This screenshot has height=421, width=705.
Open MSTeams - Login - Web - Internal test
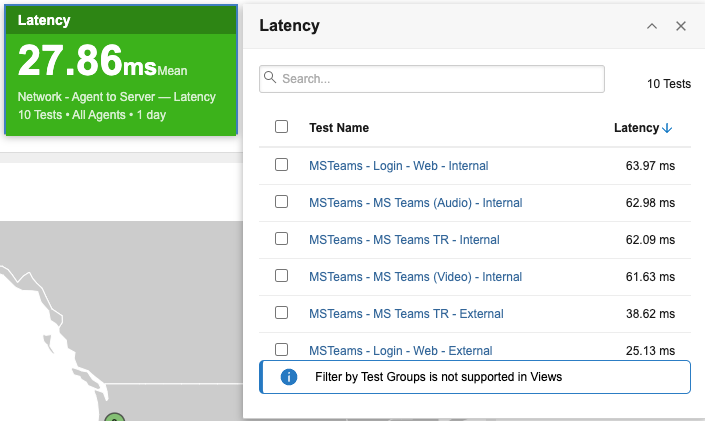pyautogui.click(x=398, y=166)
